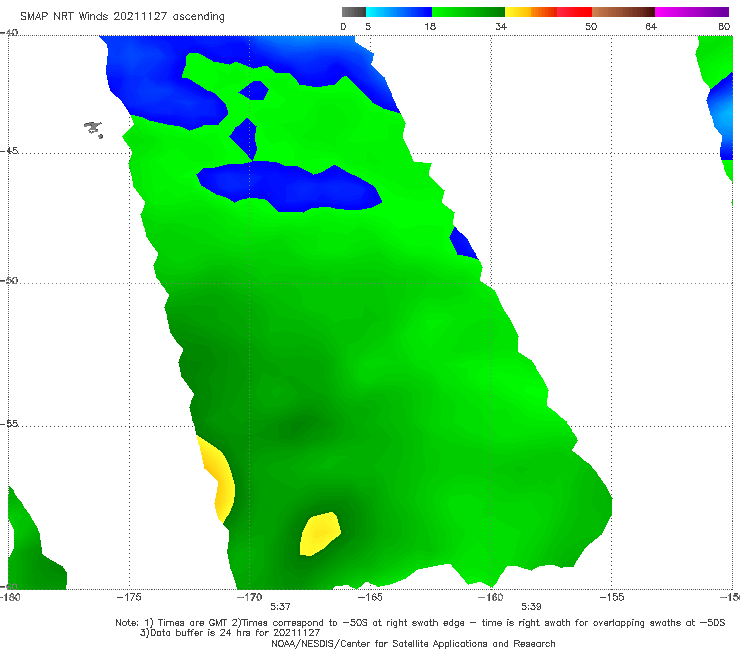Image resolution: width=740 pixels, height=650 pixels.
Task: Click the small blue patch on swath's east edge
Action: pyautogui.click(x=463, y=243)
